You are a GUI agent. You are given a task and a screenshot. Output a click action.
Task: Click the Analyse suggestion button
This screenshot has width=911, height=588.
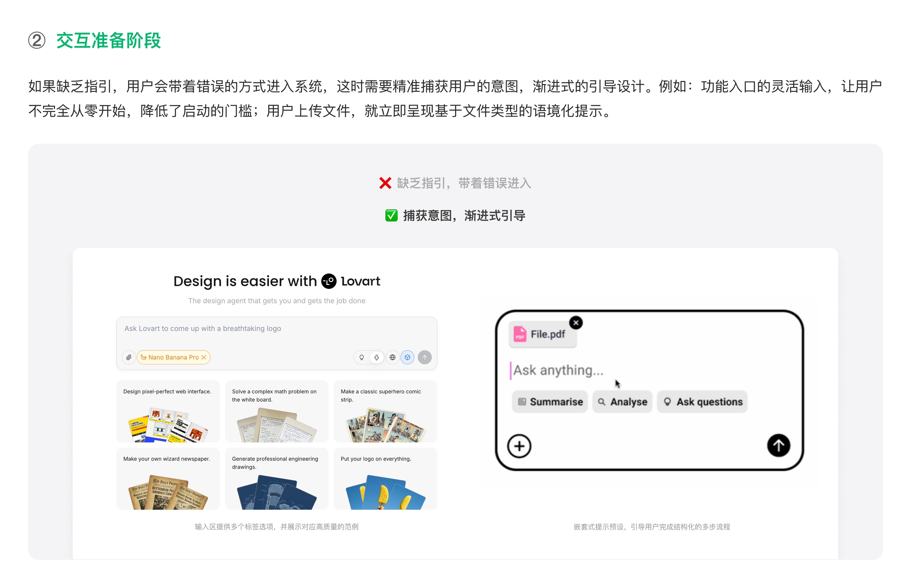[x=622, y=402]
